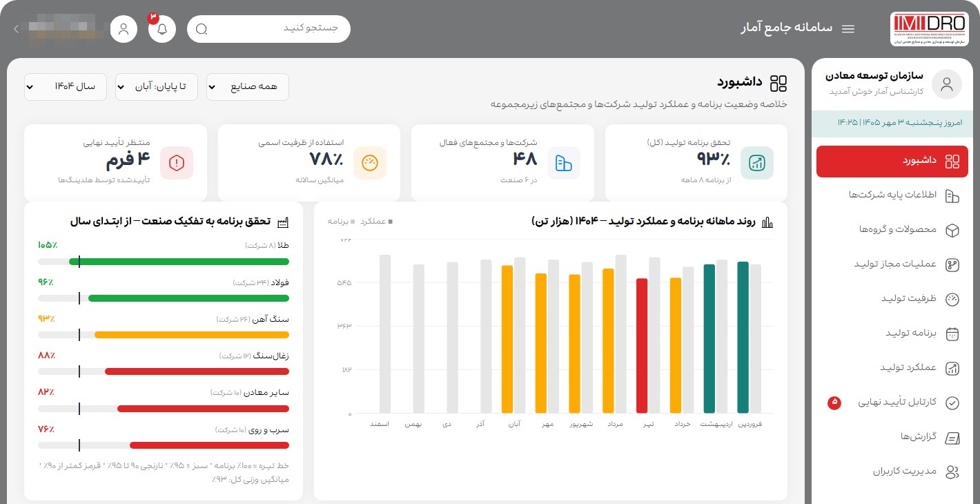Screen dimensions: 980x504
Task: Open the سال ۱۴۰۴ year dropdown
Action: [65, 86]
